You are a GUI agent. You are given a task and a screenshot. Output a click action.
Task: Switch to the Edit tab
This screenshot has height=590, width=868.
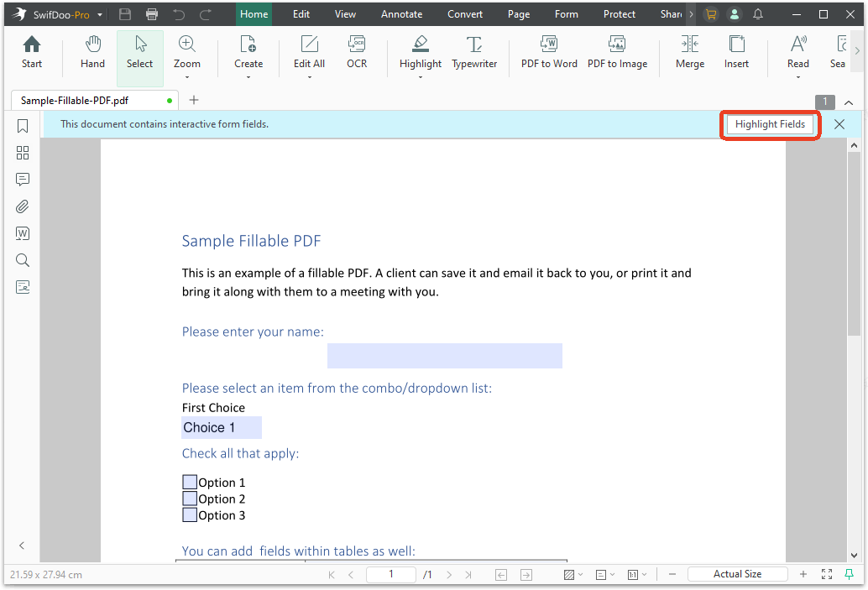coord(301,14)
